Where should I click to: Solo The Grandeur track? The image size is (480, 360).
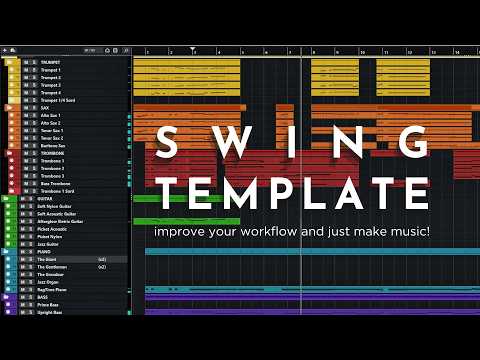(x=30, y=275)
